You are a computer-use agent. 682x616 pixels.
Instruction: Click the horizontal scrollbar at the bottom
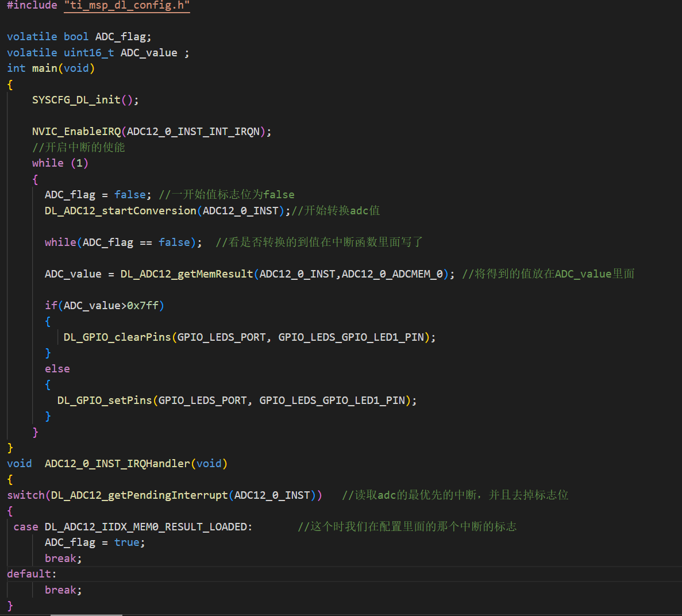[x=86, y=614]
